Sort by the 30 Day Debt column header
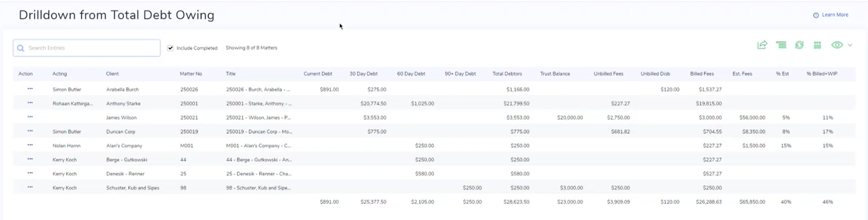 [x=363, y=74]
